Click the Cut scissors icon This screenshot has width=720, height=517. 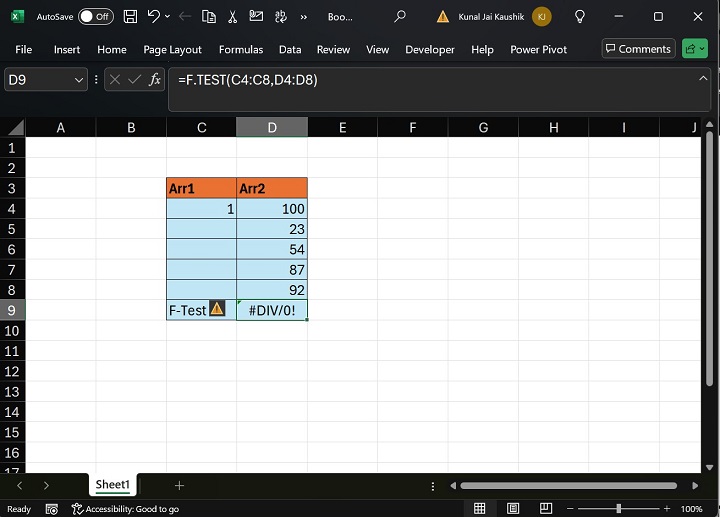(233, 17)
